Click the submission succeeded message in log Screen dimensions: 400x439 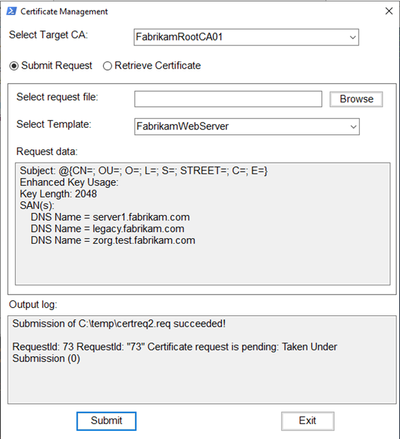coord(119,324)
